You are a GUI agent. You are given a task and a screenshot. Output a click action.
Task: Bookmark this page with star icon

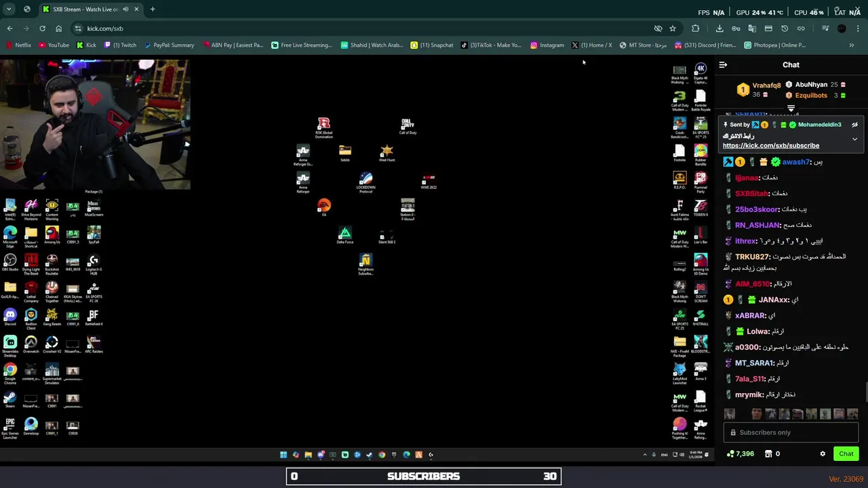point(673,28)
